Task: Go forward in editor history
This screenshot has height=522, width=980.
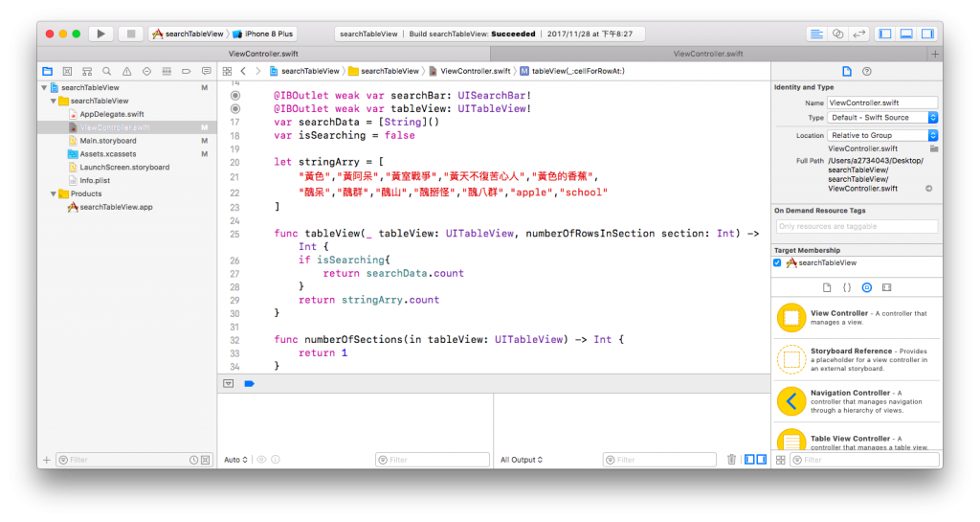Action: point(258,71)
